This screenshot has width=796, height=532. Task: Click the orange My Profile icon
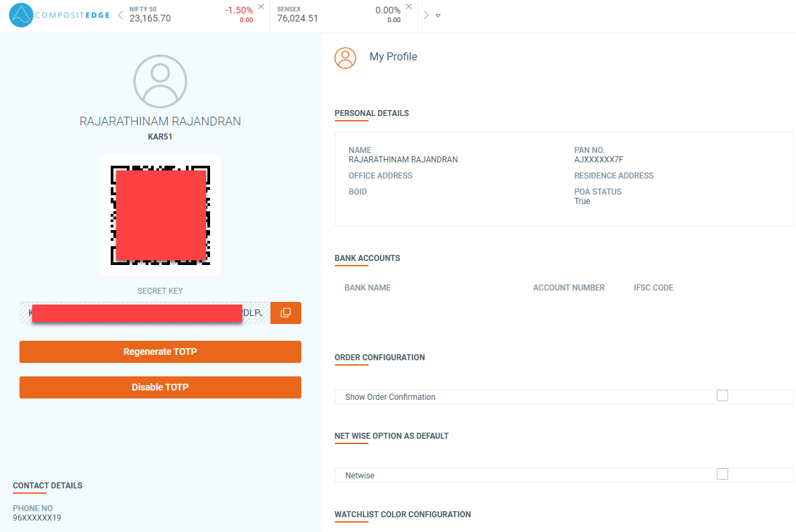pos(345,58)
